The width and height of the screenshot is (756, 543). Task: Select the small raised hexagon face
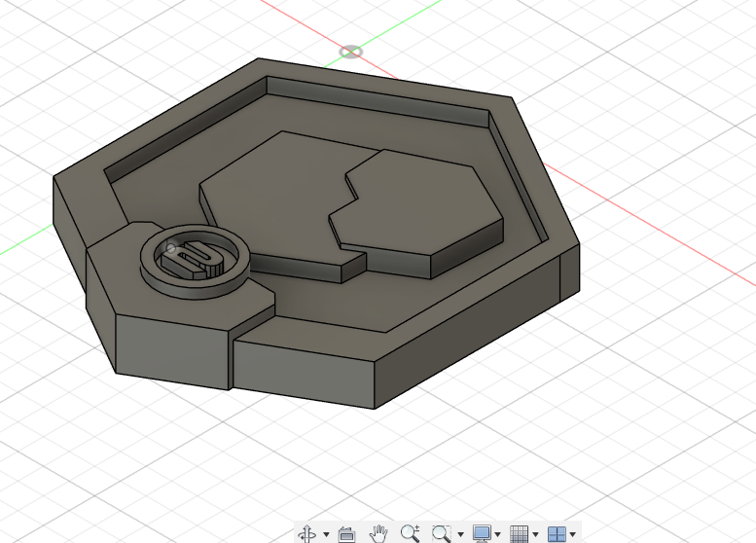(424, 202)
